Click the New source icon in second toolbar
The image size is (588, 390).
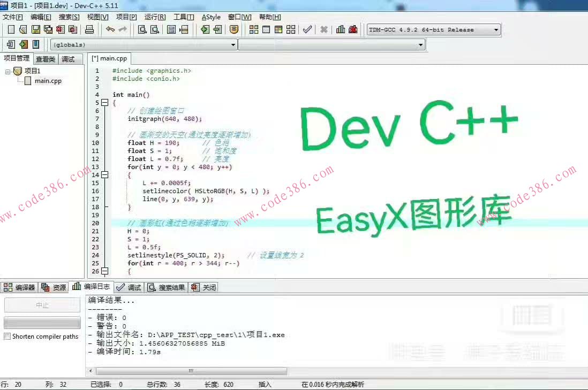(x=11, y=44)
